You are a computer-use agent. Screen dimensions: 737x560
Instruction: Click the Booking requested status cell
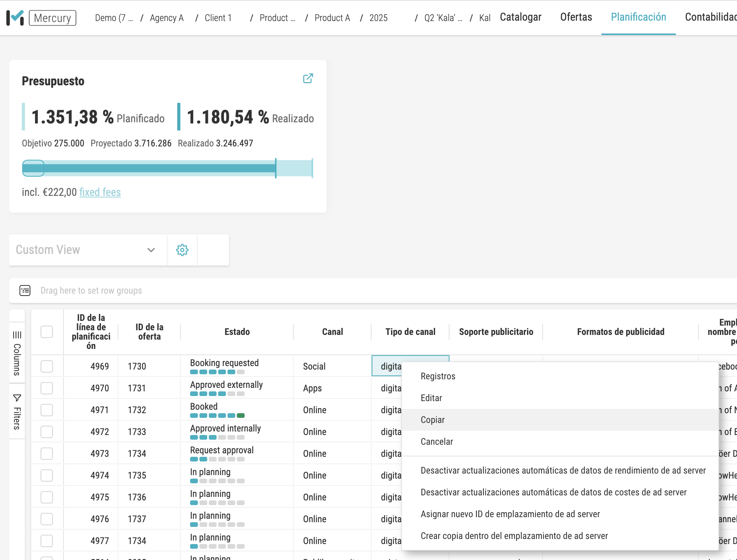pyautogui.click(x=237, y=366)
